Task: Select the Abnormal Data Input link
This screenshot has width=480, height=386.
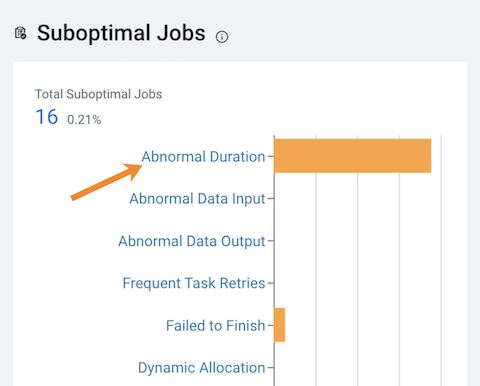Action: coord(197,199)
